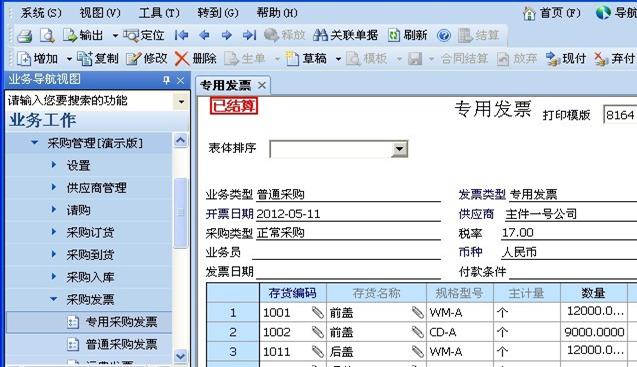The width and height of the screenshot is (637, 367).
Task: Click the CD-A specification cell
Action: 459,332
